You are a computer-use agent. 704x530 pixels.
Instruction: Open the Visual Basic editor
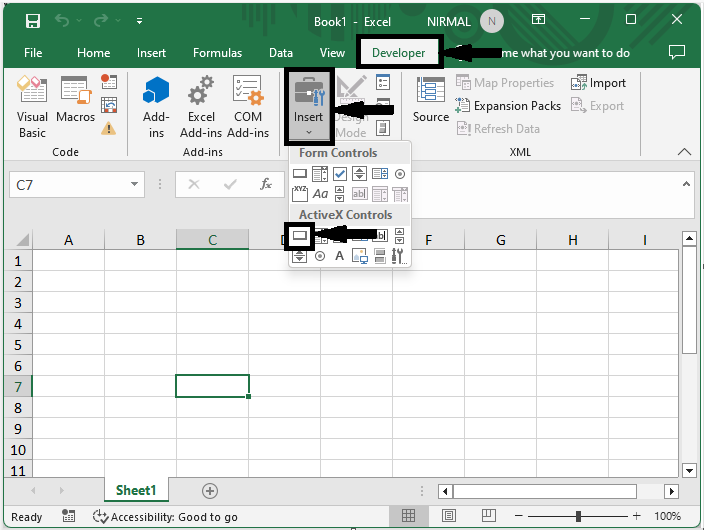tap(32, 107)
